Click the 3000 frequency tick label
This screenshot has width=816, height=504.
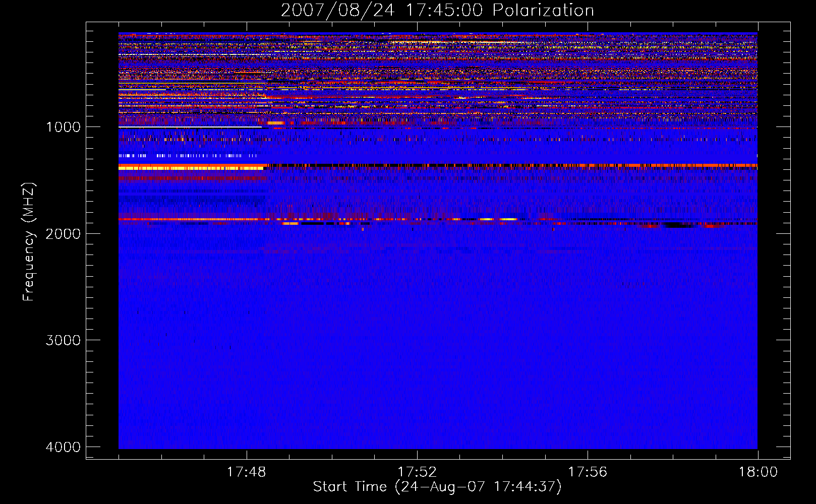click(63, 340)
